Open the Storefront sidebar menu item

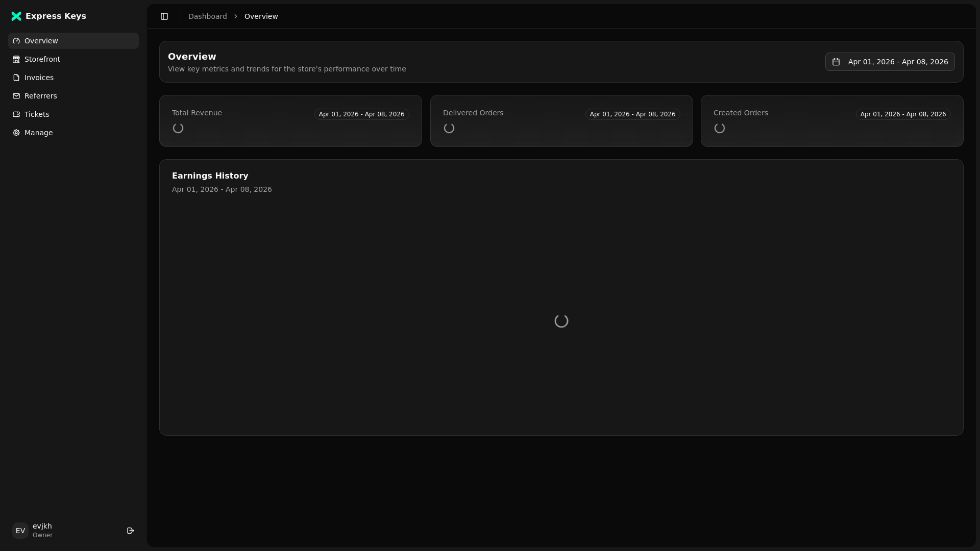point(73,59)
